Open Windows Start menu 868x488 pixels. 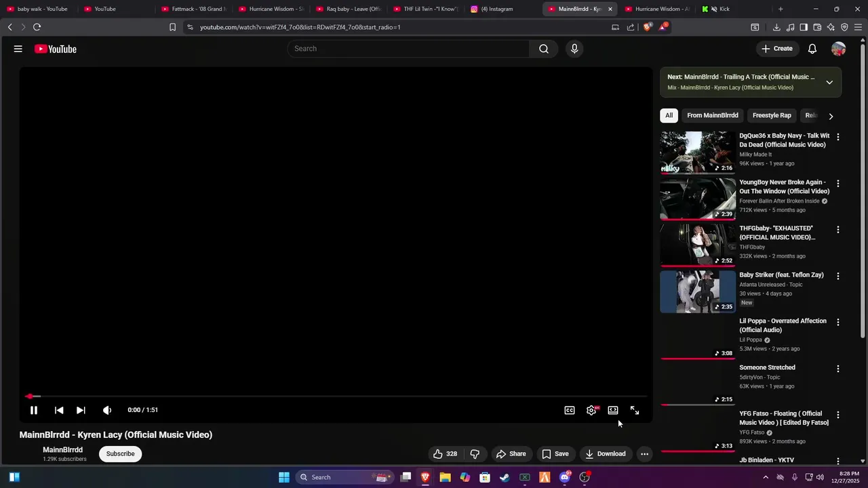click(284, 477)
